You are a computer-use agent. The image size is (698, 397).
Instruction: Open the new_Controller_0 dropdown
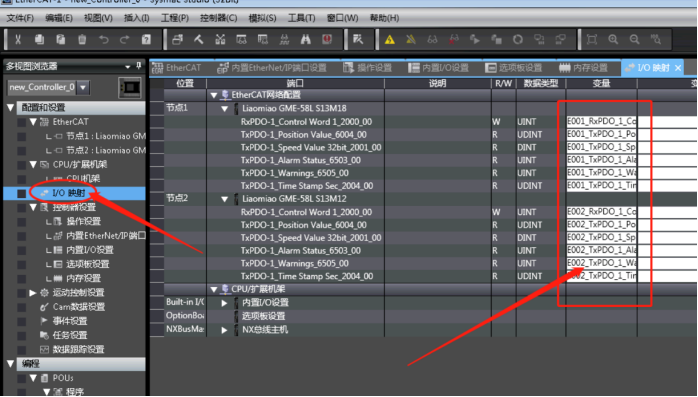(x=83, y=87)
